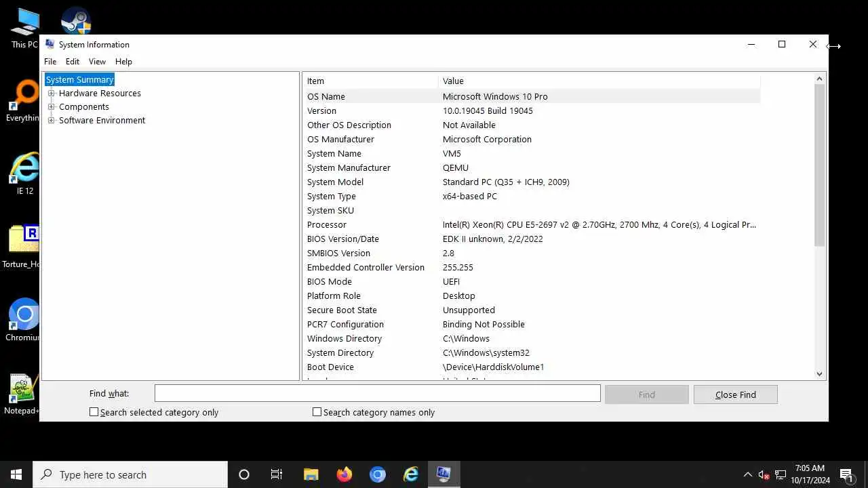The width and height of the screenshot is (868, 488).
Task: Expand the Hardware Resources tree node
Action: tap(51, 94)
